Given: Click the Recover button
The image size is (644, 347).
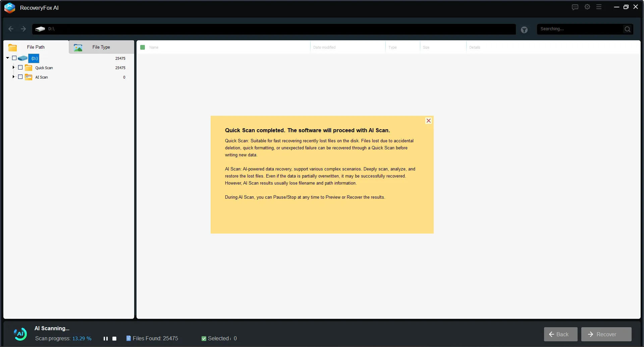Looking at the screenshot, I should click(606, 334).
